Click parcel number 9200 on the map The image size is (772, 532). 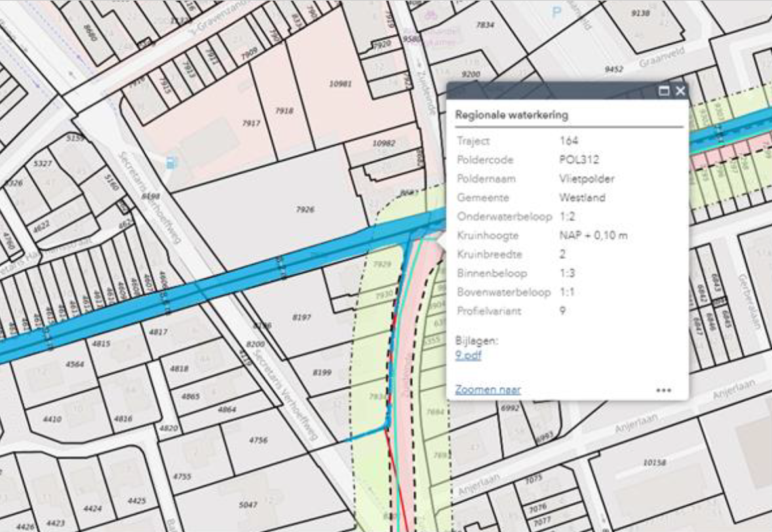(471, 74)
